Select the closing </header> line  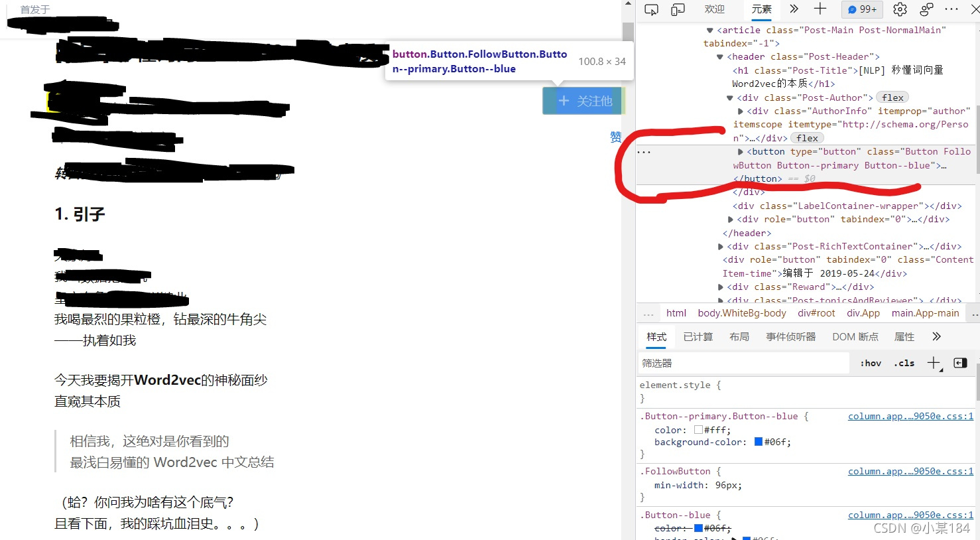pyautogui.click(x=747, y=234)
